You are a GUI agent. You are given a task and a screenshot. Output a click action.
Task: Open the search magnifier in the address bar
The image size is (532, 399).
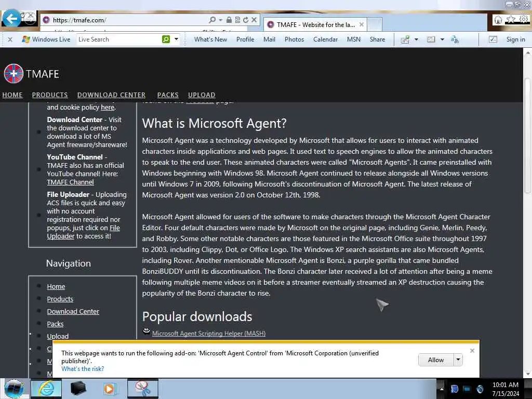(x=212, y=20)
